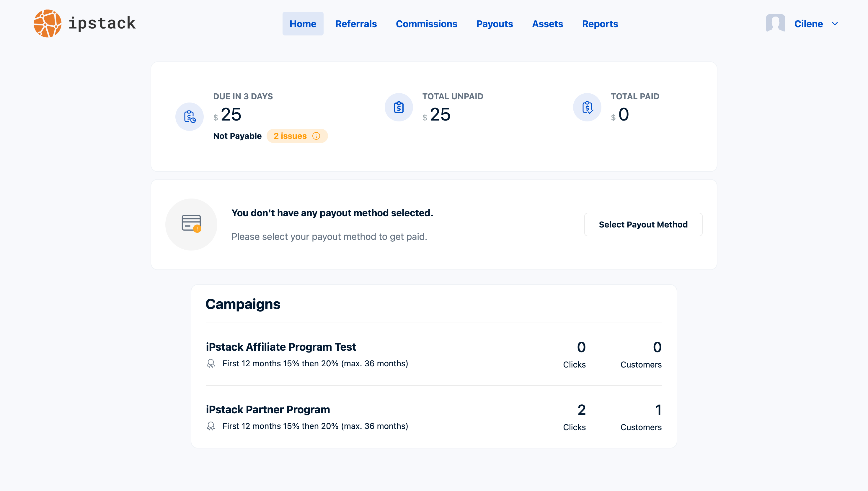Image resolution: width=868 pixels, height=491 pixels.
Task: Click the award ribbon icon under Partner Program
Action: (x=211, y=426)
